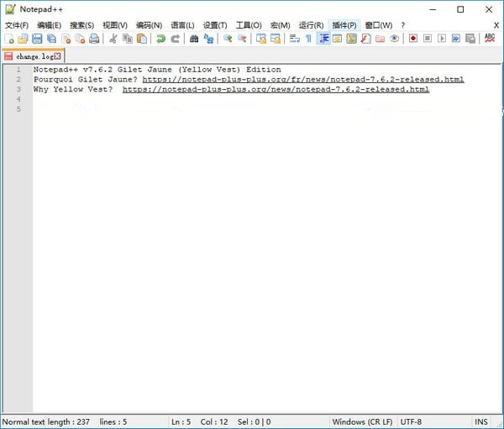The width and height of the screenshot is (504, 429).
Task: Start macro recording with red dot icon
Action: (413, 39)
